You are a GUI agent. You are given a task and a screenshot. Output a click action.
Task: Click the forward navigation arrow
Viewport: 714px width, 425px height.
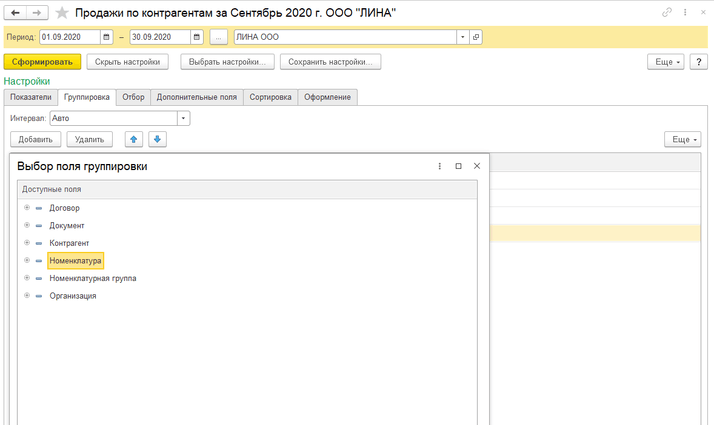[x=36, y=12]
